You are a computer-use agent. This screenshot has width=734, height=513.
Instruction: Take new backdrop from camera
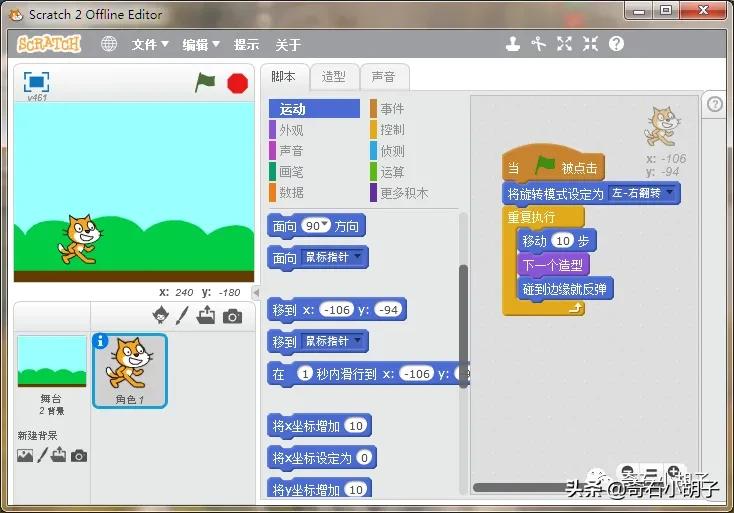click(79, 455)
